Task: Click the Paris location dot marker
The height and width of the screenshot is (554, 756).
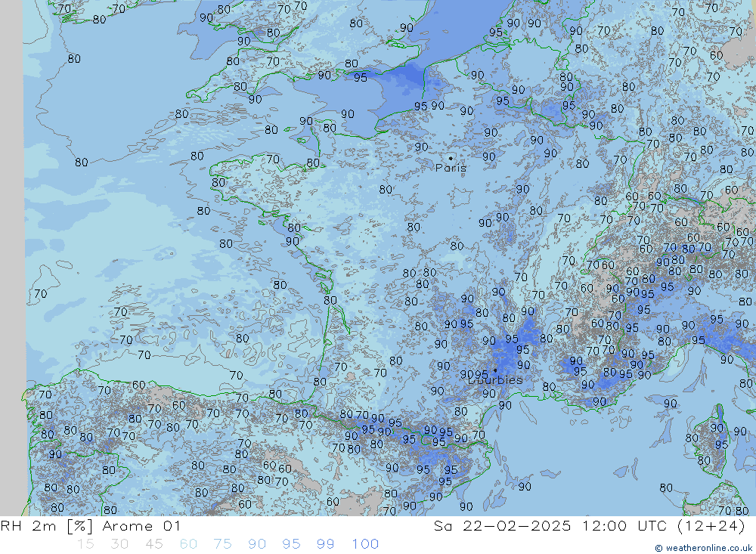Action: pos(451,158)
